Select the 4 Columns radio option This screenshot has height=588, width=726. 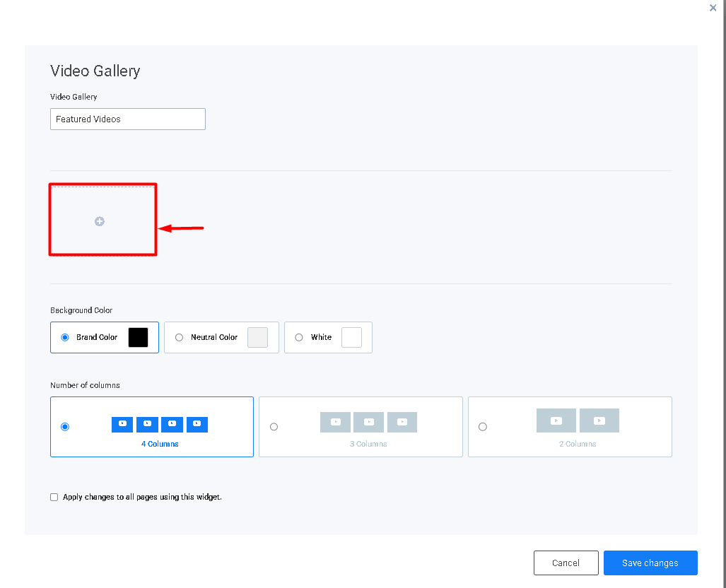[x=65, y=427]
